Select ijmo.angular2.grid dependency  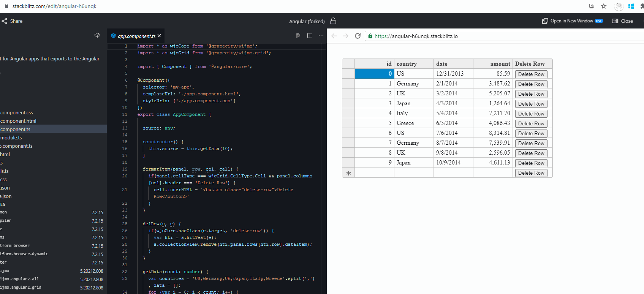point(53,288)
